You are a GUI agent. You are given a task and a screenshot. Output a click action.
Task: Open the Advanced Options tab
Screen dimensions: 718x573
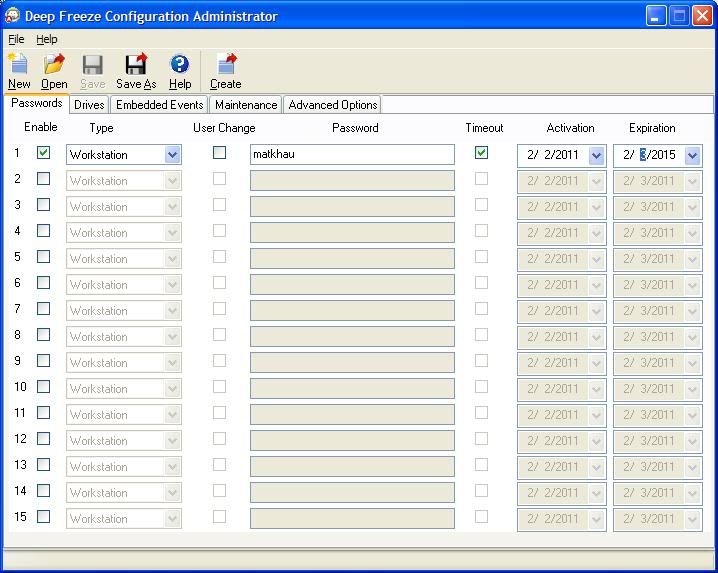coord(333,105)
